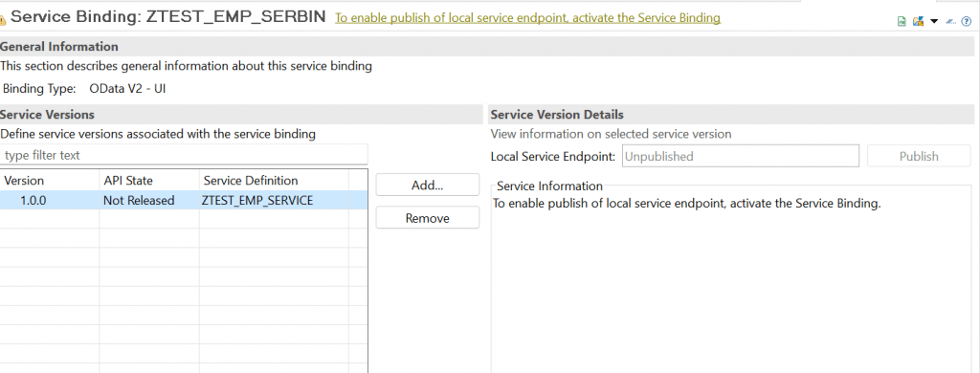Follow the activate the Service Binding link
Screen dimensions: 980x373
point(527,18)
